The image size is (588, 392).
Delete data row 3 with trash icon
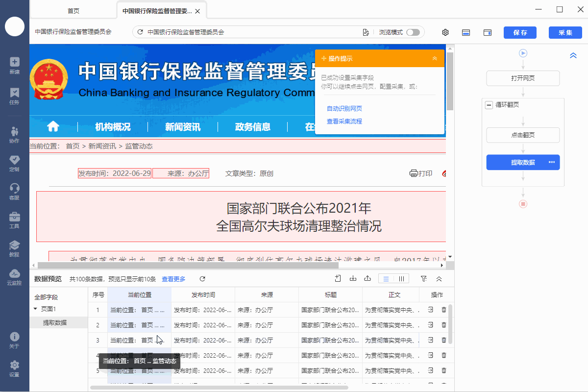pos(444,340)
